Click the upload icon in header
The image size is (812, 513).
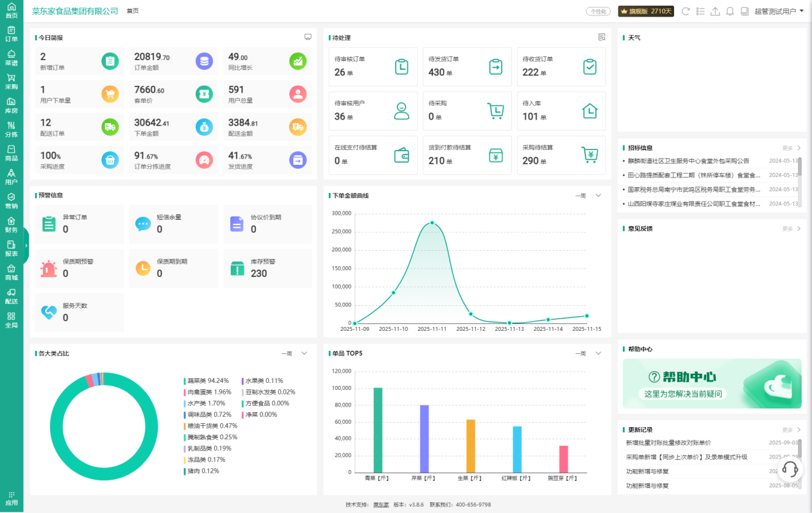click(715, 11)
